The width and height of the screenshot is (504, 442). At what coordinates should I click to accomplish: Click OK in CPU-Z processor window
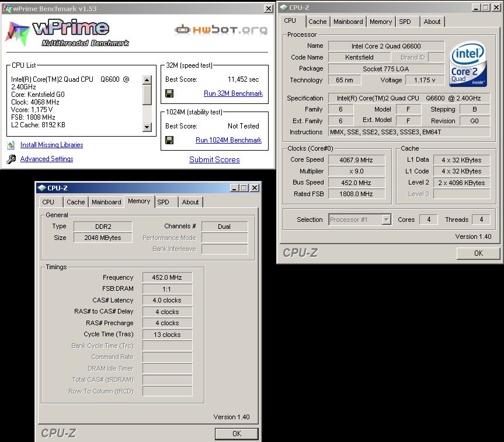click(x=478, y=253)
